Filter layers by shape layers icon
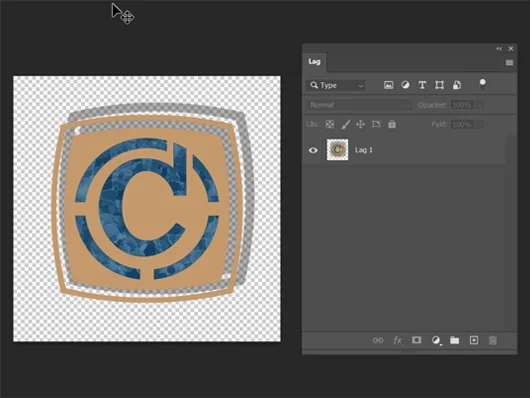This screenshot has width=530, height=398. pos(439,85)
